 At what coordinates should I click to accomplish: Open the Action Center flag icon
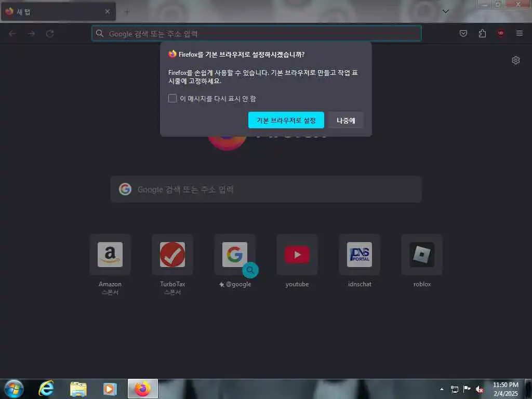tap(467, 389)
